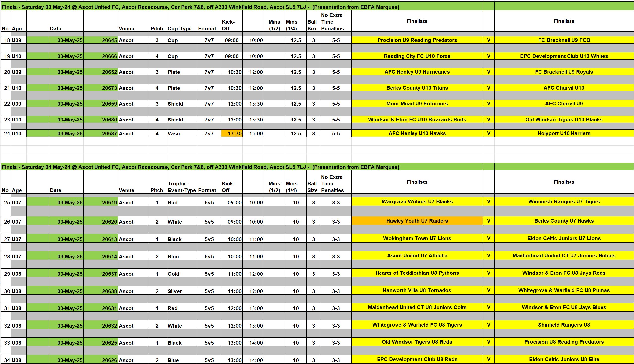Screen dimensions: 634x364
Task: Select match number 20626 cell
Action: 100,360
